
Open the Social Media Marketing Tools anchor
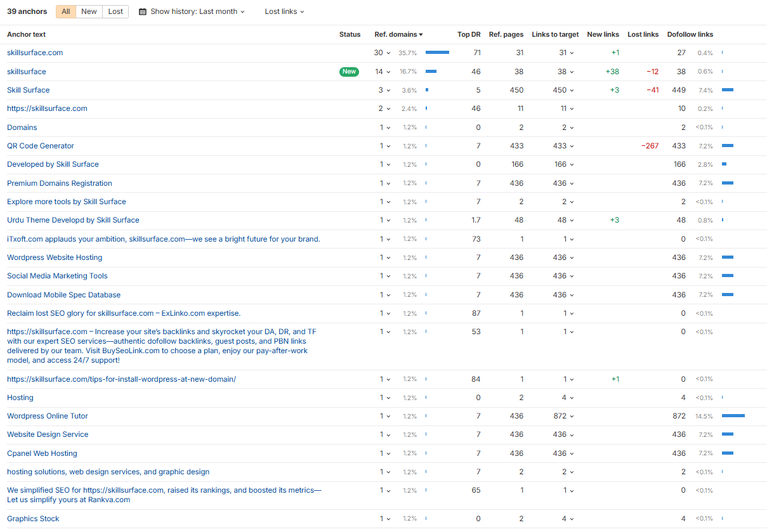57,276
